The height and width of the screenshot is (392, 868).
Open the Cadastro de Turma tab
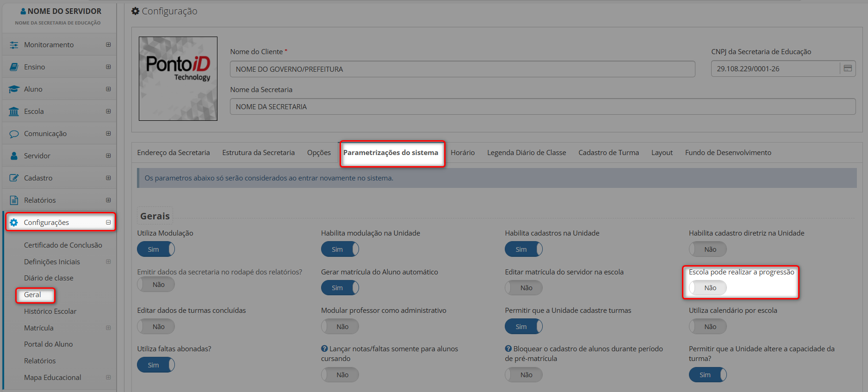[x=608, y=153]
